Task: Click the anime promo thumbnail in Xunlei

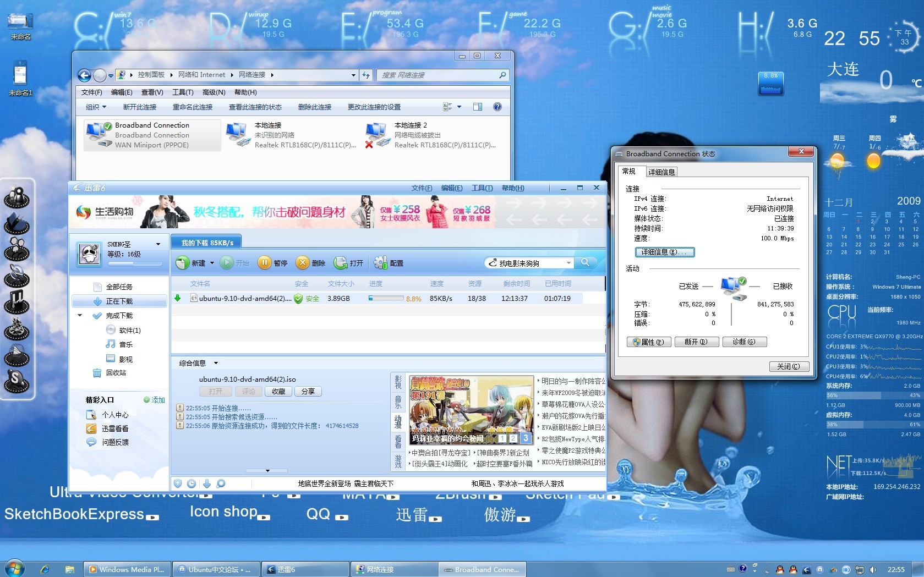Action: pos(471,410)
